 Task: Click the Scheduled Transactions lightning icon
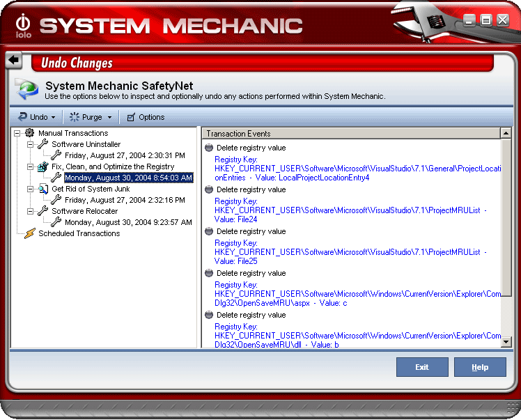coord(29,233)
